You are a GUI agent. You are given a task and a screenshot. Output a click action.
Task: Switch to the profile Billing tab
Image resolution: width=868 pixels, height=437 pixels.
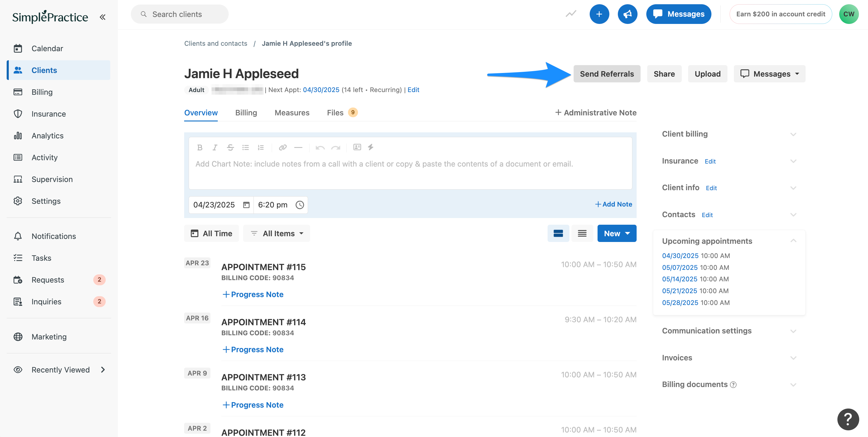click(246, 113)
